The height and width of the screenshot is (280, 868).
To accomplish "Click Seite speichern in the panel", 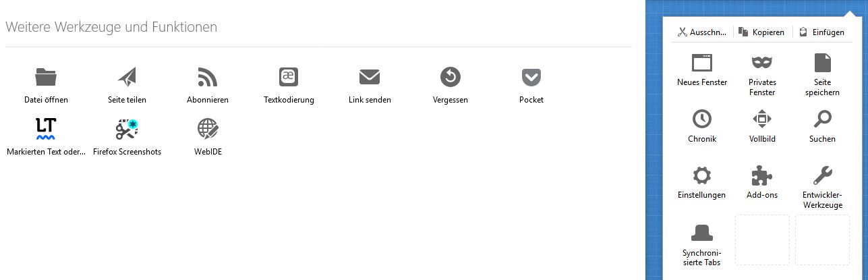I will tap(823, 63).
